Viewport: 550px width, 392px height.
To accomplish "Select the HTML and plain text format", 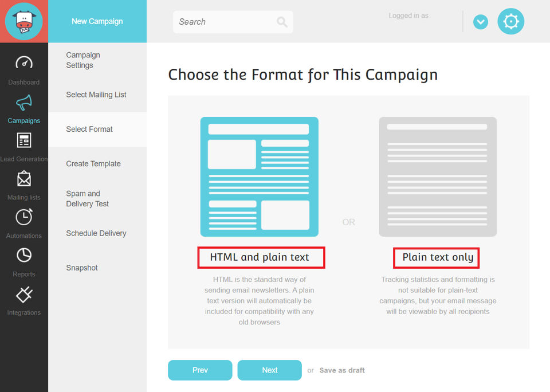I will (x=260, y=177).
